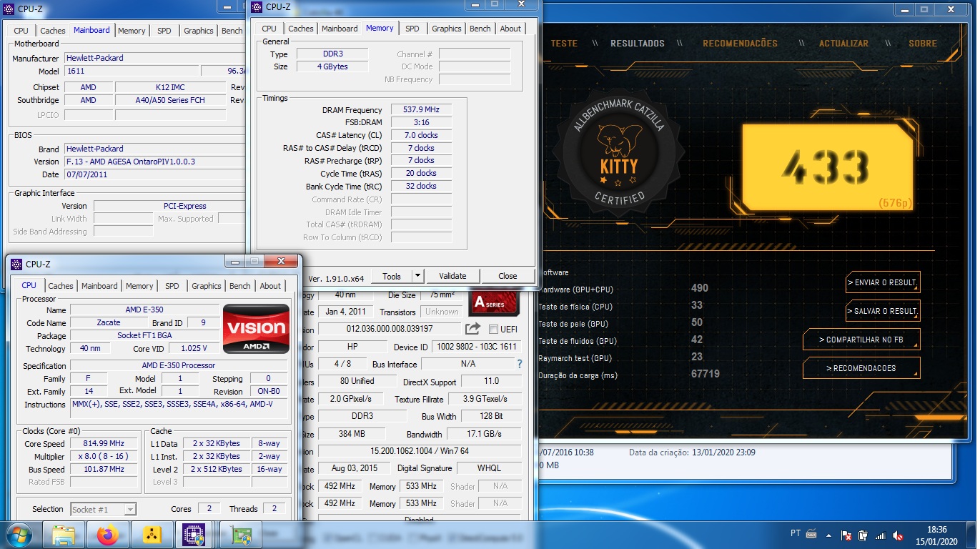Click the Validate button in CPU-Z
980x549 pixels.
pyautogui.click(x=452, y=276)
